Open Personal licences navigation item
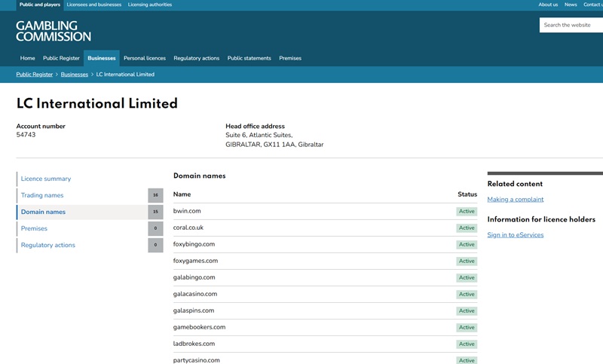Viewport: 603px width, 364px height. pyautogui.click(x=145, y=58)
